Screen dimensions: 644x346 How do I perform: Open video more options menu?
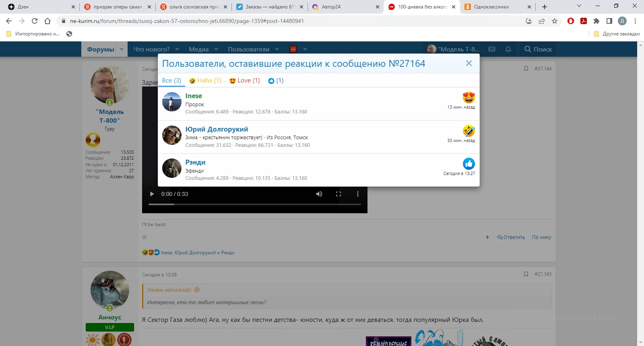click(x=358, y=194)
